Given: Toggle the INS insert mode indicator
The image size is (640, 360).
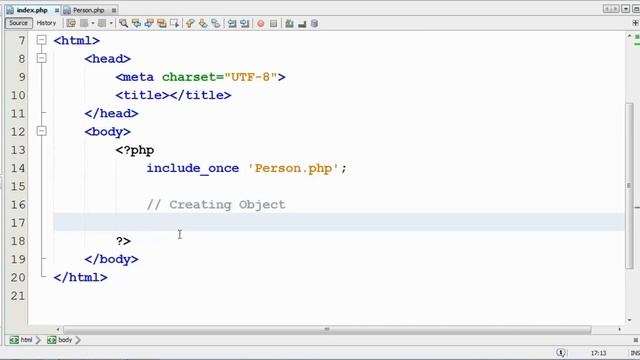Looking at the screenshot, I should click(635, 353).
